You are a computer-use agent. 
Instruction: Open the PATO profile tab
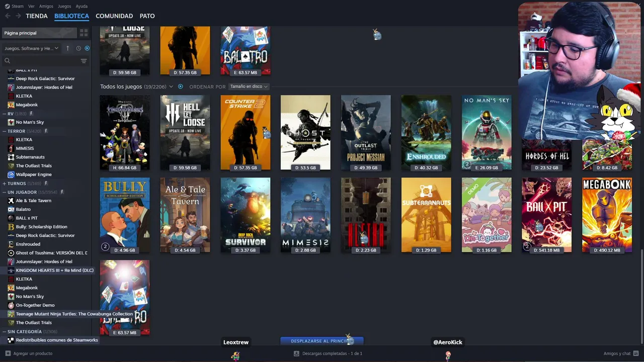(147, 16)
